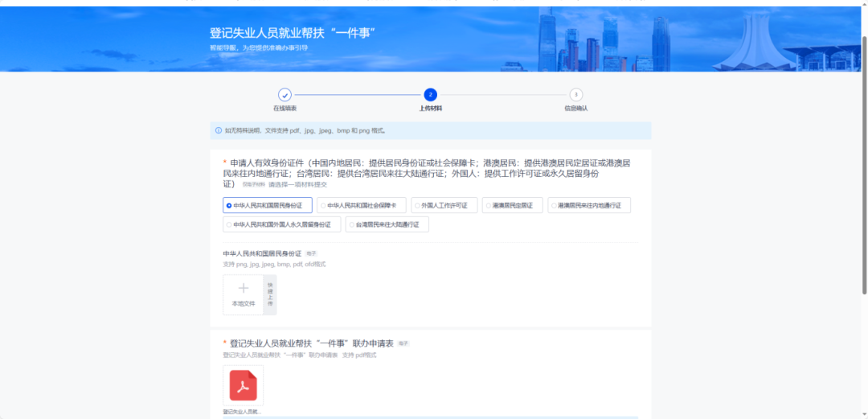Viewport: 868px width, 419px height.
Task: Click 登记失业人员就业帮扶“一件事”联办申请表 heading
Action: 312,343
